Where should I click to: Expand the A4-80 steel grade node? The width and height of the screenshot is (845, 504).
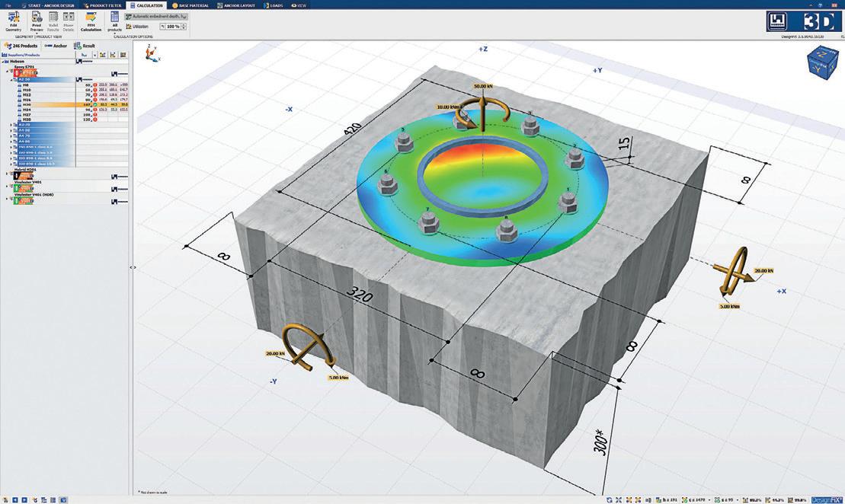point(11,142)
